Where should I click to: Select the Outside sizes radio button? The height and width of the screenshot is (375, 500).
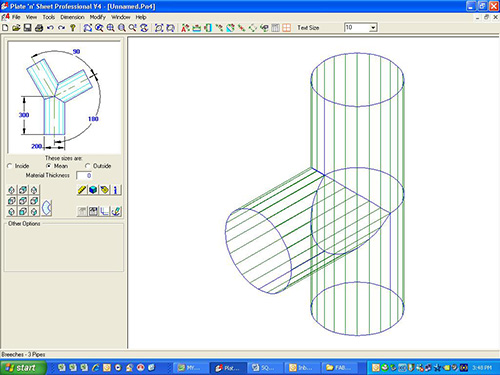pos(87,166)
